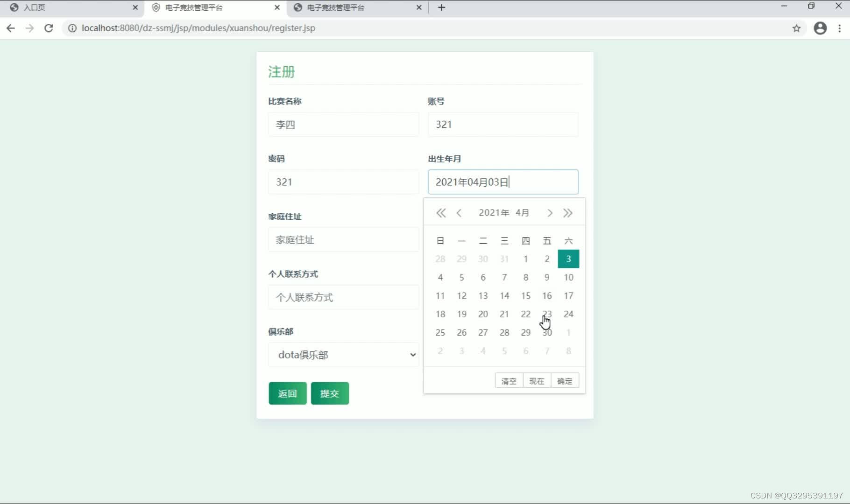Set date to today via 现在 button

(x=537, y=381)
